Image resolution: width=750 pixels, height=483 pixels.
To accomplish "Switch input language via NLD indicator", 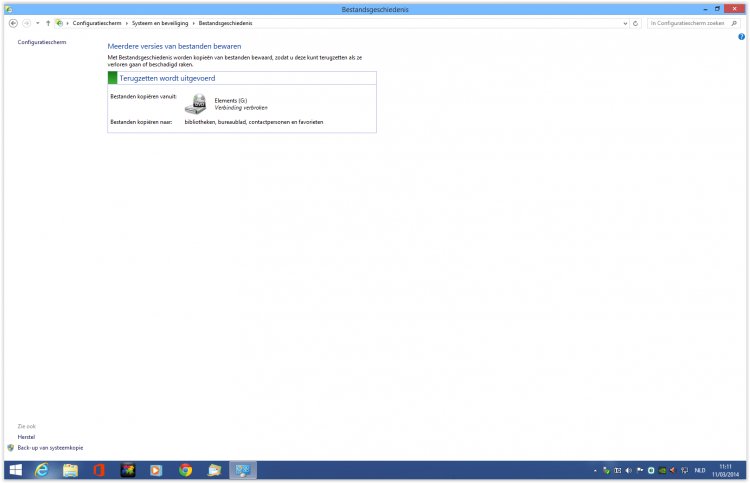I will pos(700,471).
